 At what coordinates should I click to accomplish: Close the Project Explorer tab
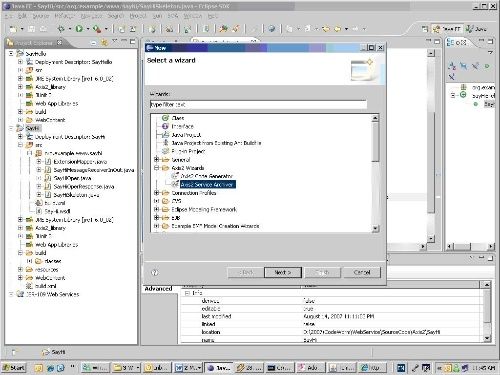click(59, 42)
